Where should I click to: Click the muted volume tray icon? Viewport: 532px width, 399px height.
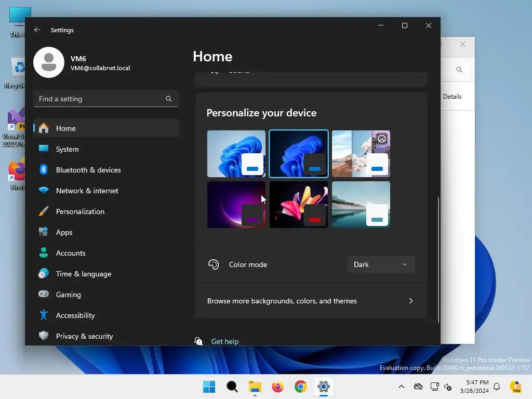point(448,387)
